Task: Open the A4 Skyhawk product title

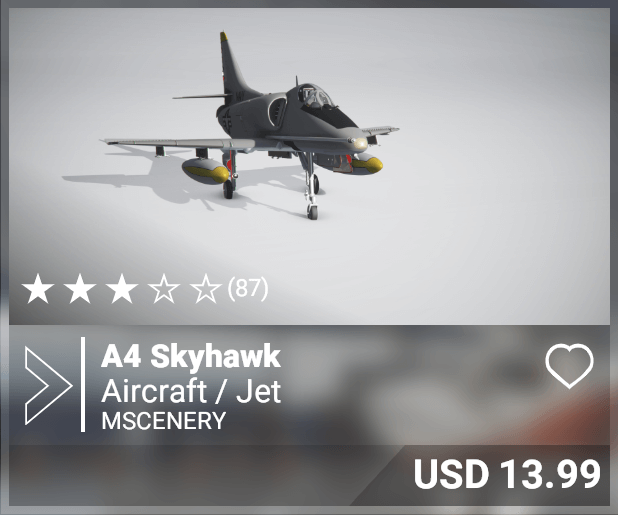Action: pyautogui.click(x=191, y=357)
